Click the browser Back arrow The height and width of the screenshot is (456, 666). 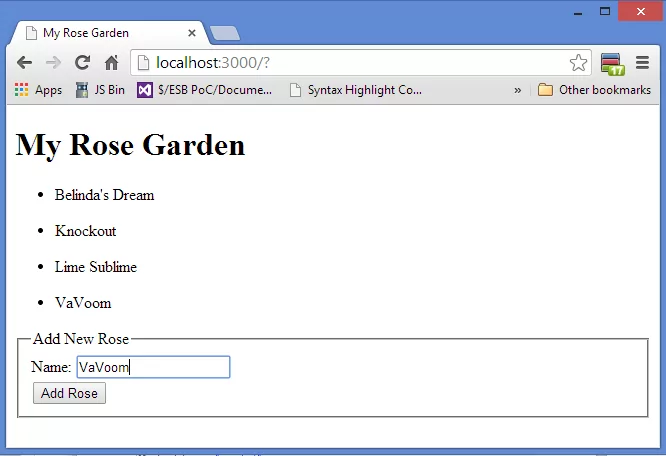[24, 63]
